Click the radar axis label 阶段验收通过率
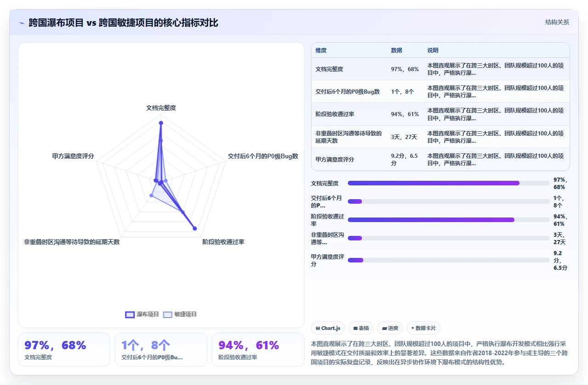 pyautogui.click(x=223, y=241)
